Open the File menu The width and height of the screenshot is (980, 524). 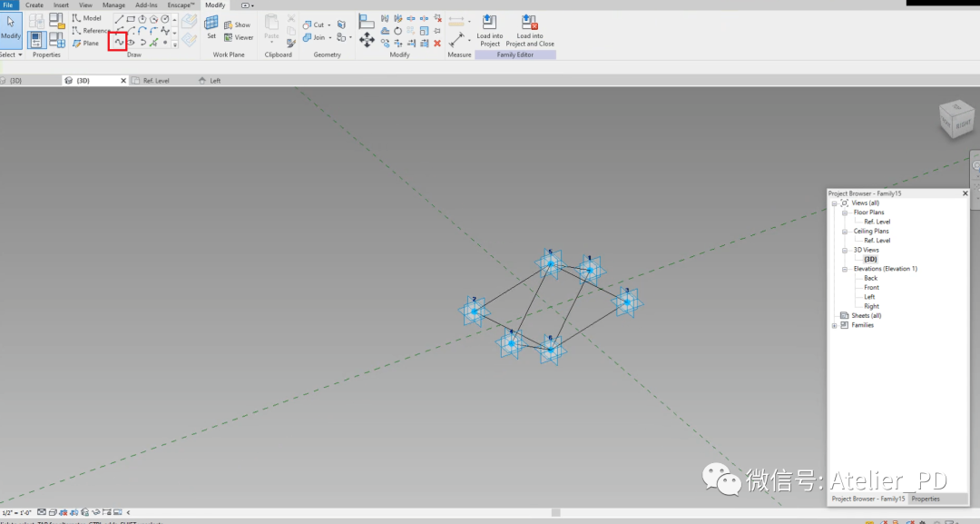(8, 5)
